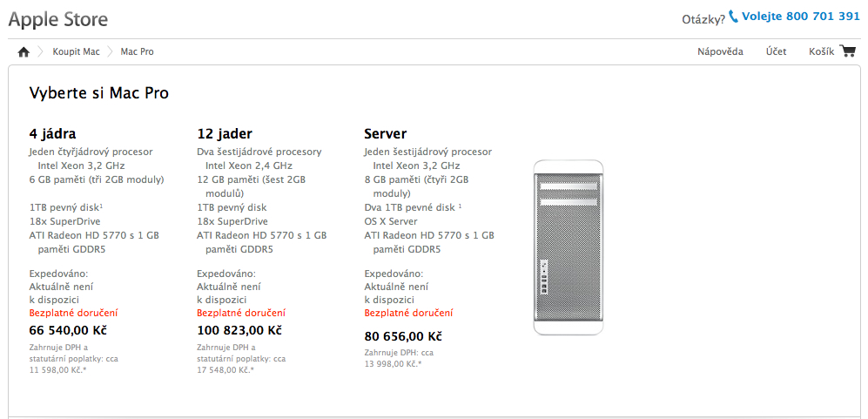Open the Nápověda menu item
The image size is (868, 419).
click(720, 52)
